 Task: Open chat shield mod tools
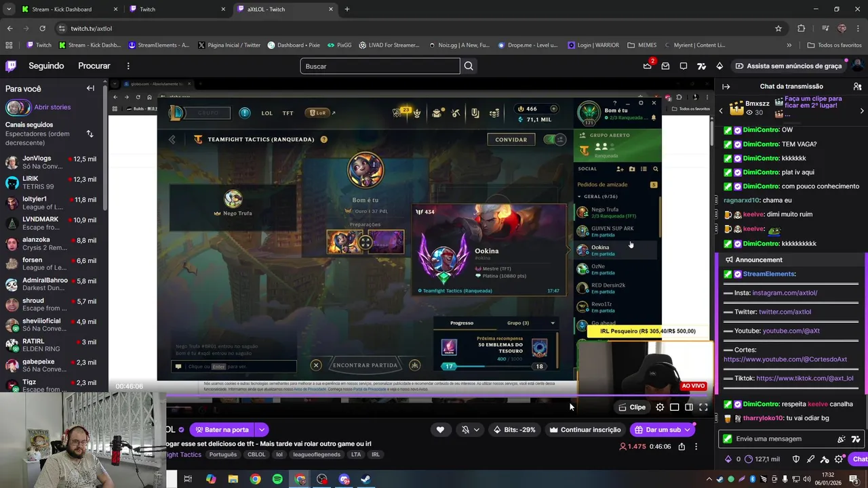[x=796, y=459]
